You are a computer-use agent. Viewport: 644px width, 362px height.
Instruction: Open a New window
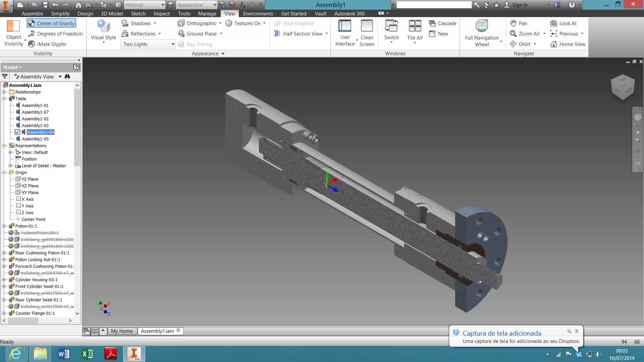point(438,34)
